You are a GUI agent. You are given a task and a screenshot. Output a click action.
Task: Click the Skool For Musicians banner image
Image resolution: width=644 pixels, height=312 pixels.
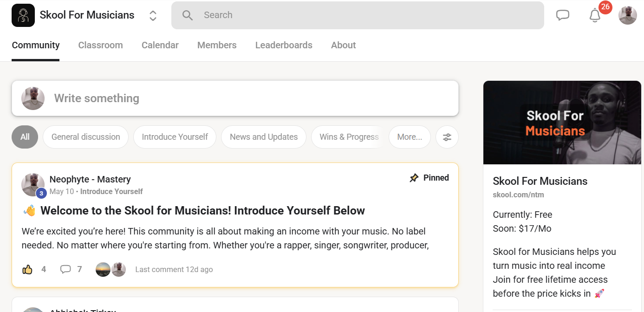562,123
